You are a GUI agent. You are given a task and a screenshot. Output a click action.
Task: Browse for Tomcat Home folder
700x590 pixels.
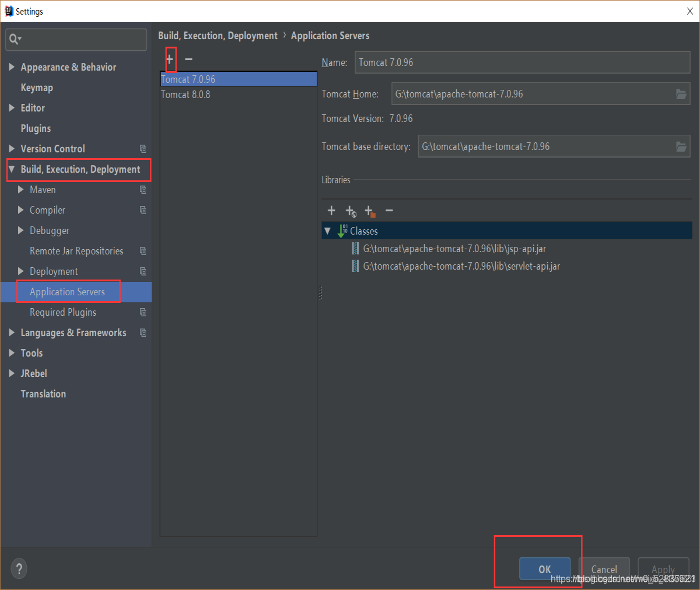[x=681, y=94]
